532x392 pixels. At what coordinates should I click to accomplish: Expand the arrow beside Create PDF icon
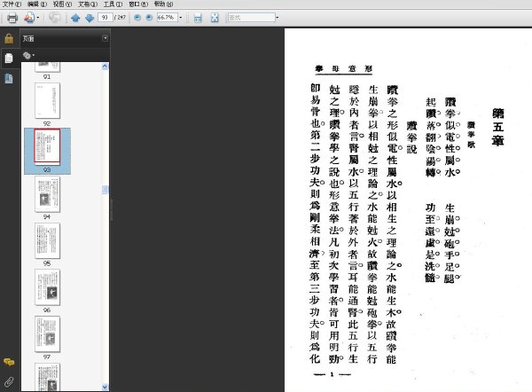(x=38, y=18)
